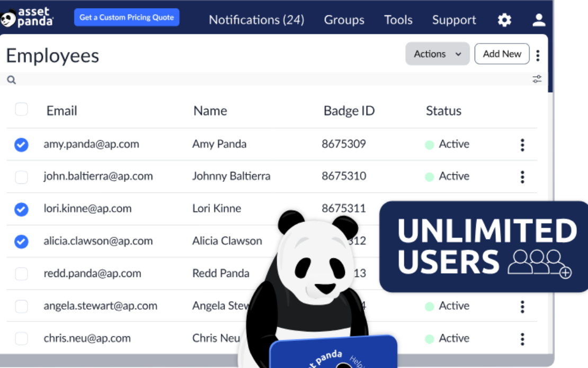Select John Baltierra's row checkbox
Image resolution: width=588 pixels, height=368 pixels.
tap(21, 177)
